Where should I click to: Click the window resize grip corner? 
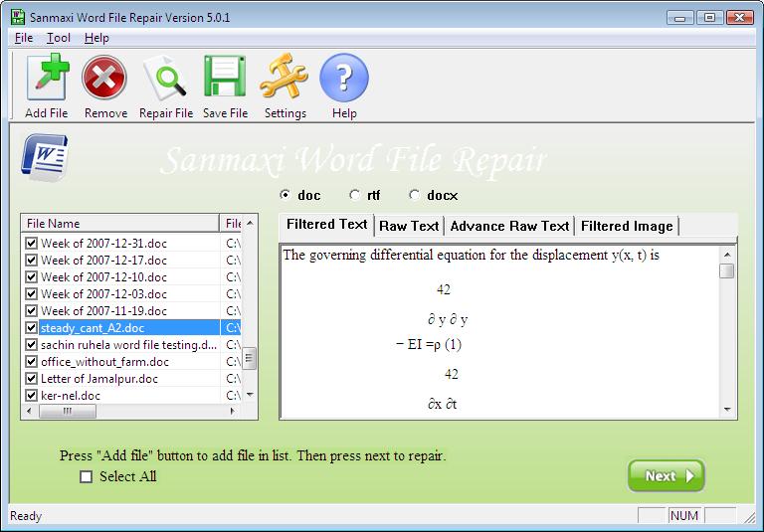click(x=749, y=516)
